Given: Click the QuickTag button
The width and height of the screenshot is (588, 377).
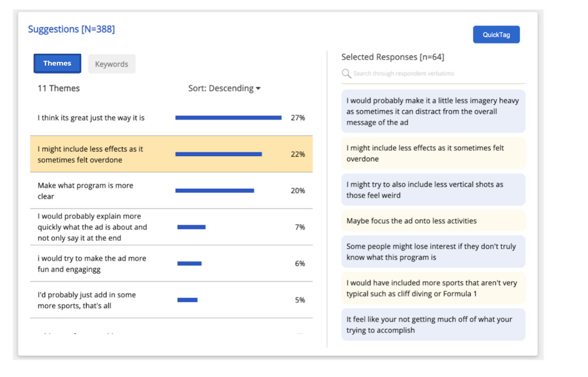Looking at the screenshot, I should click(x=496, y=35).
